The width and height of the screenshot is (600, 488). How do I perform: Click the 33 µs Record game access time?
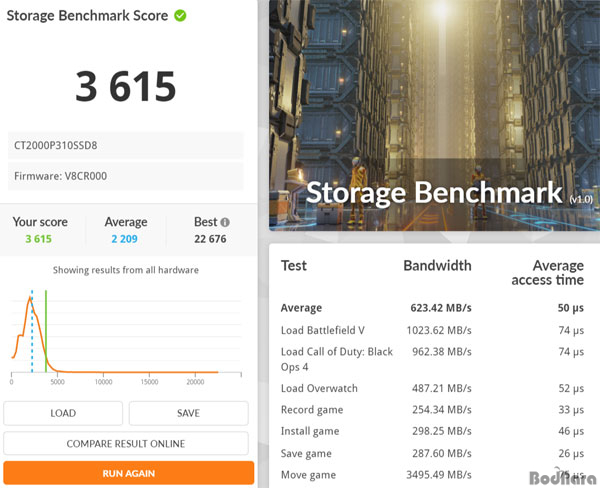[571, 410]
